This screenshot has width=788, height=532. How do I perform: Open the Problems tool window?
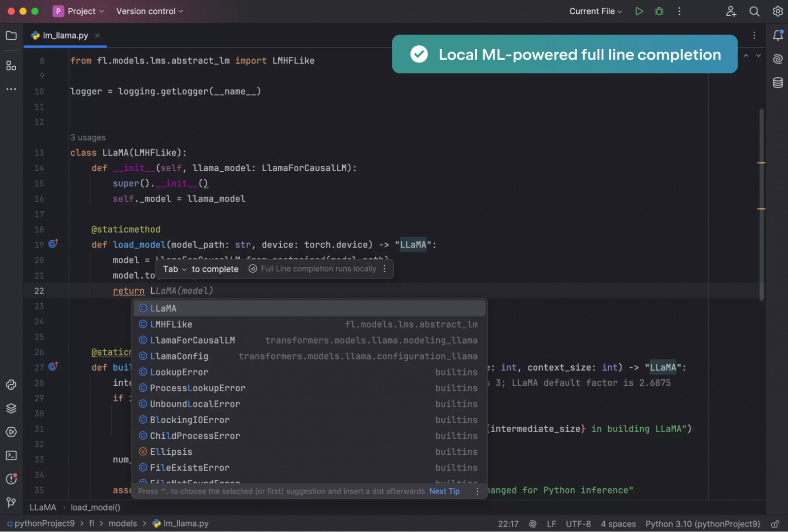pos(11,479)
